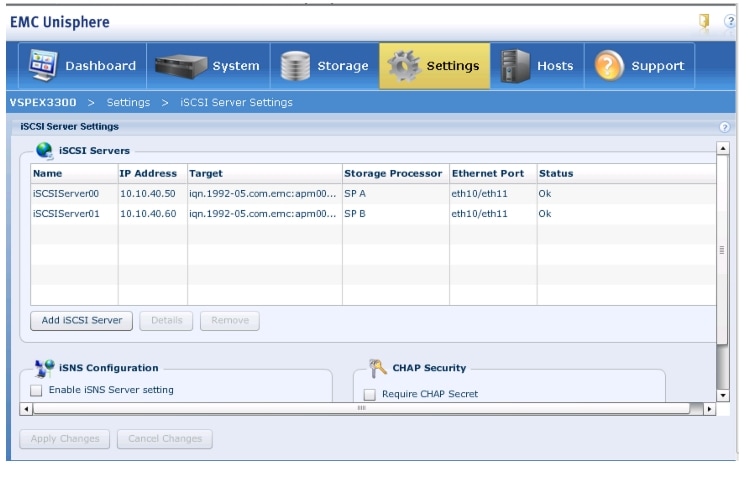Click the vertical scrollbar up arrow

pyautogui.click(x=723, y=148)
